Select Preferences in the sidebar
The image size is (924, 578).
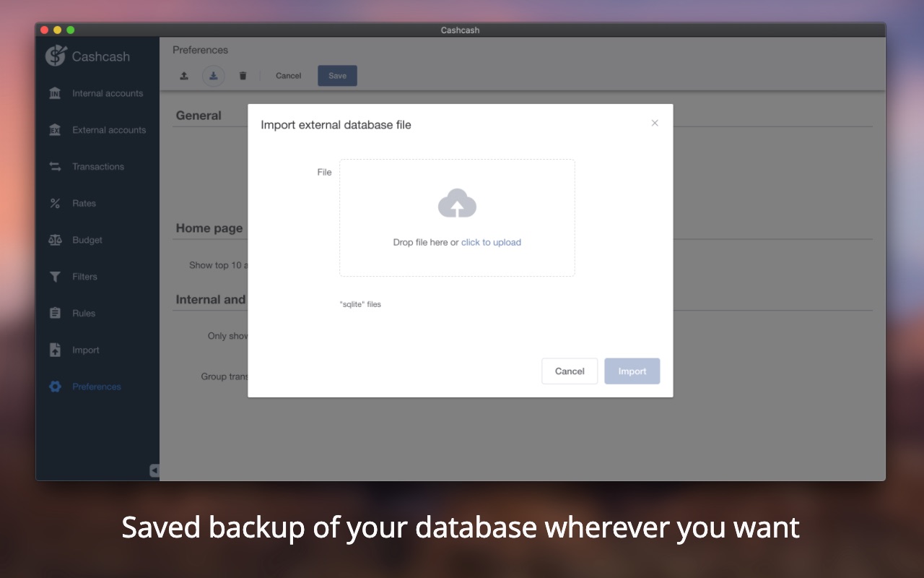(97, 387)
